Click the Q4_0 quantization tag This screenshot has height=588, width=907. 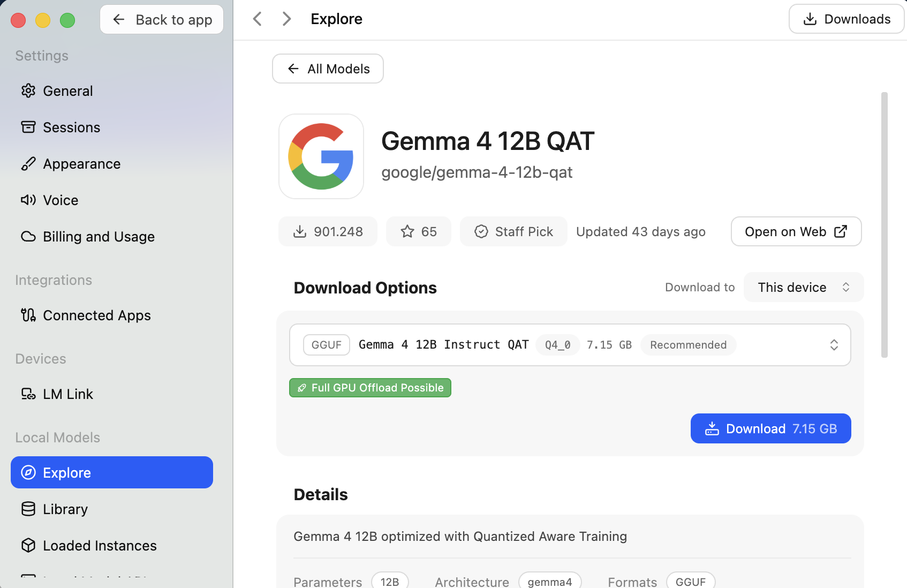(557, 345)
